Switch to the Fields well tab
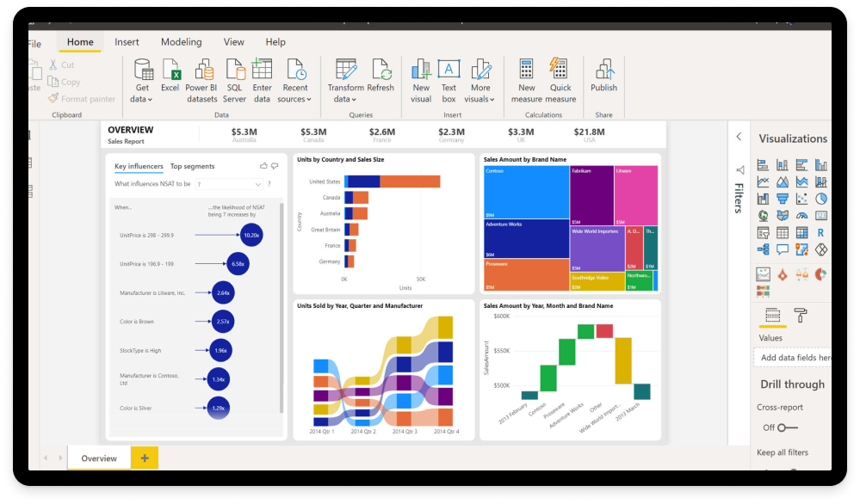This screenshot has height=504, width=860. 772,317
